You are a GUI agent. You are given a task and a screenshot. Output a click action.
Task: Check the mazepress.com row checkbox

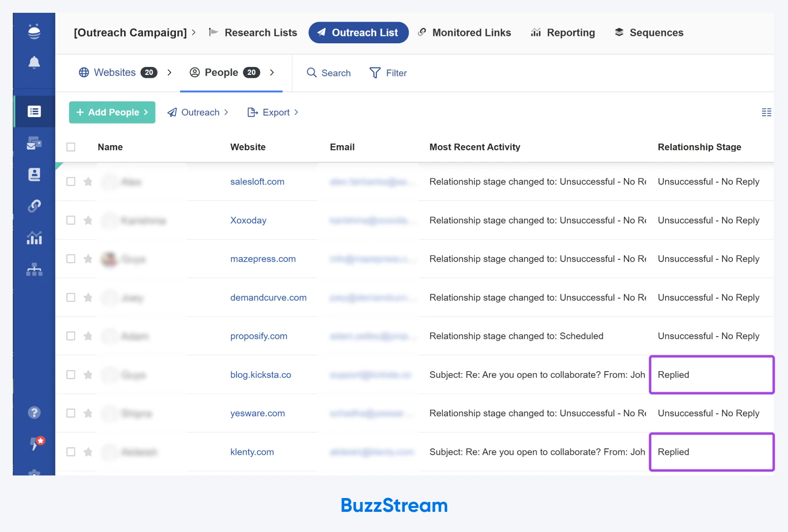[x=71, y=259]
